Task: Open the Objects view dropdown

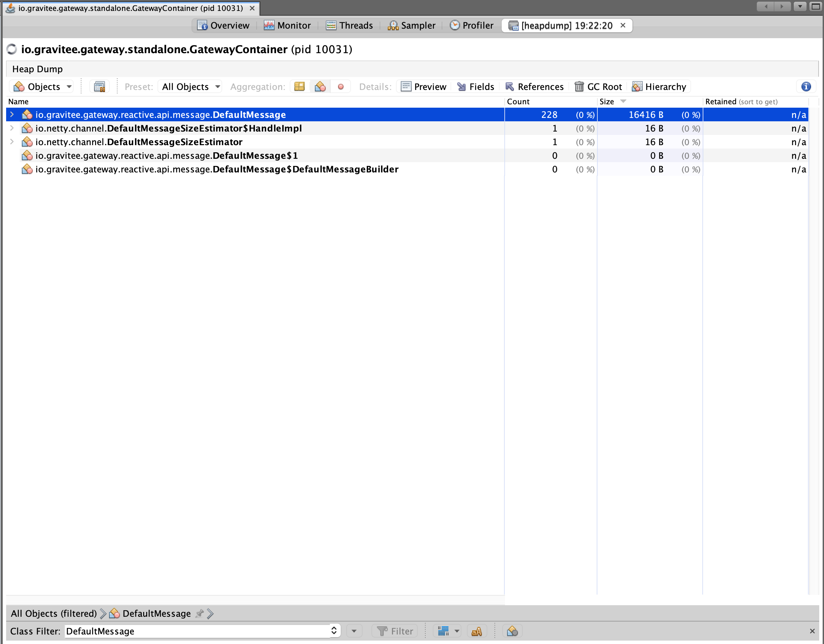Action: [42, 87]
